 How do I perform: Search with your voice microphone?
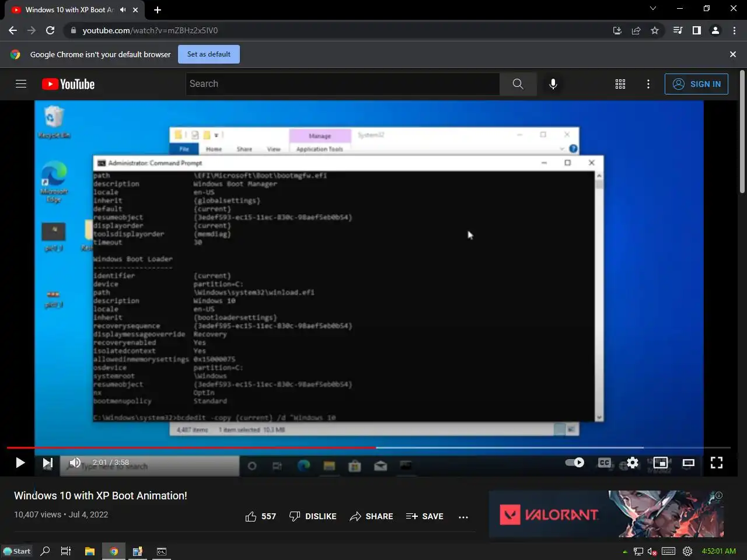point(553,84)
